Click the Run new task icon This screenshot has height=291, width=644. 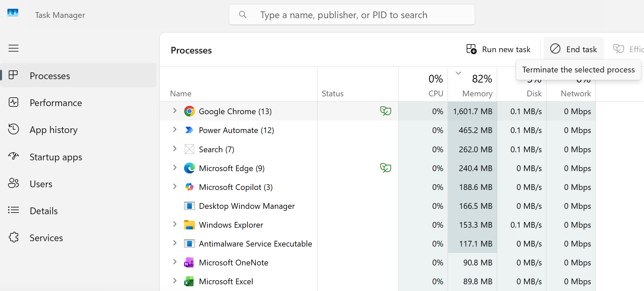[471, 49]
